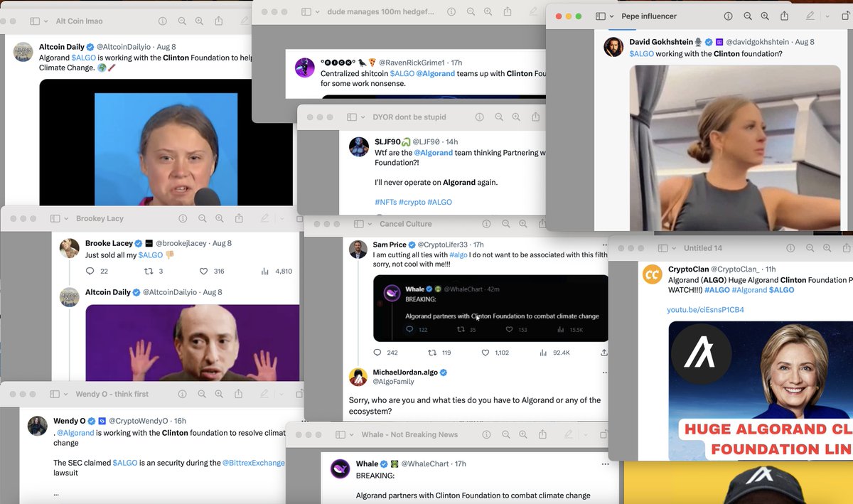The height and width of the screenshot is (504, 853).
Task: Zoom out in DYOR dont be stupid window
Action: tap(499, 117)
